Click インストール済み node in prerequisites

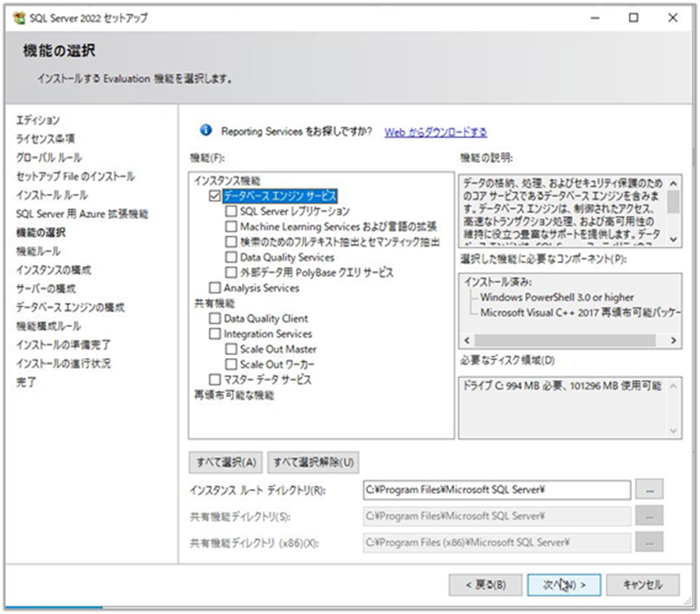(498, 282)
